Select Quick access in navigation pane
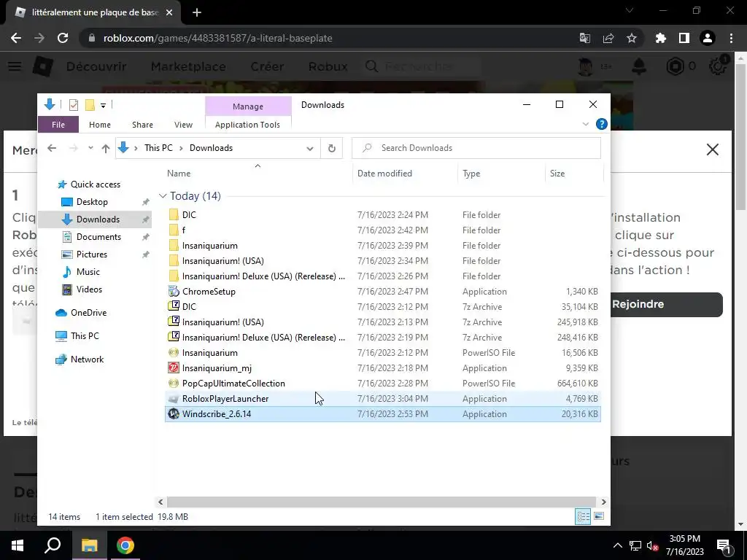The height and width of the screenshot is (560, 747). [96, 184]
